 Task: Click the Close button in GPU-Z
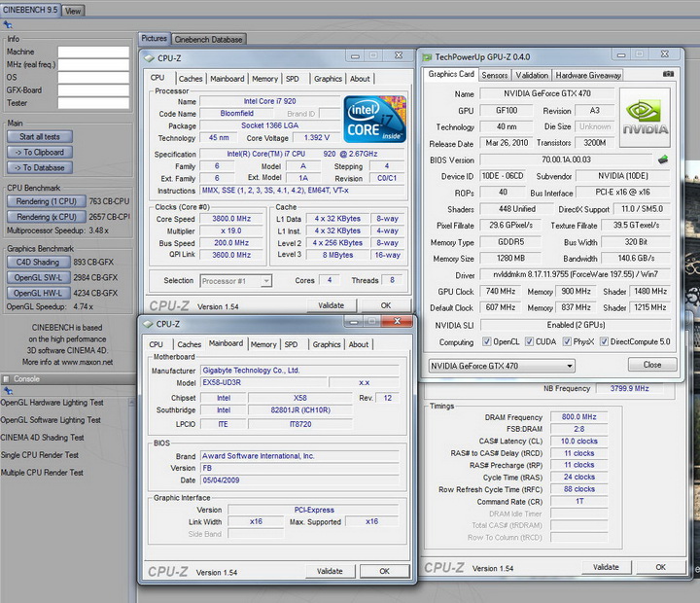click(x=652, y=365)
